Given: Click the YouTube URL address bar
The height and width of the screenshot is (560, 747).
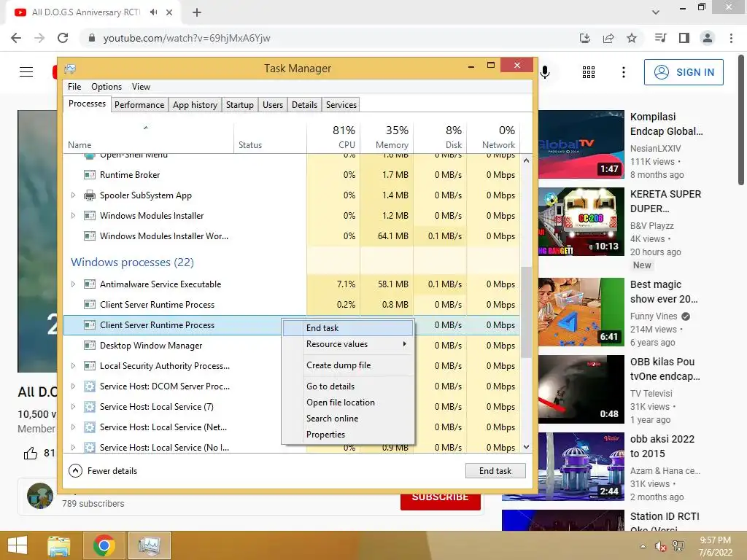Looking at the screenshot, I should tap(329, 38).
